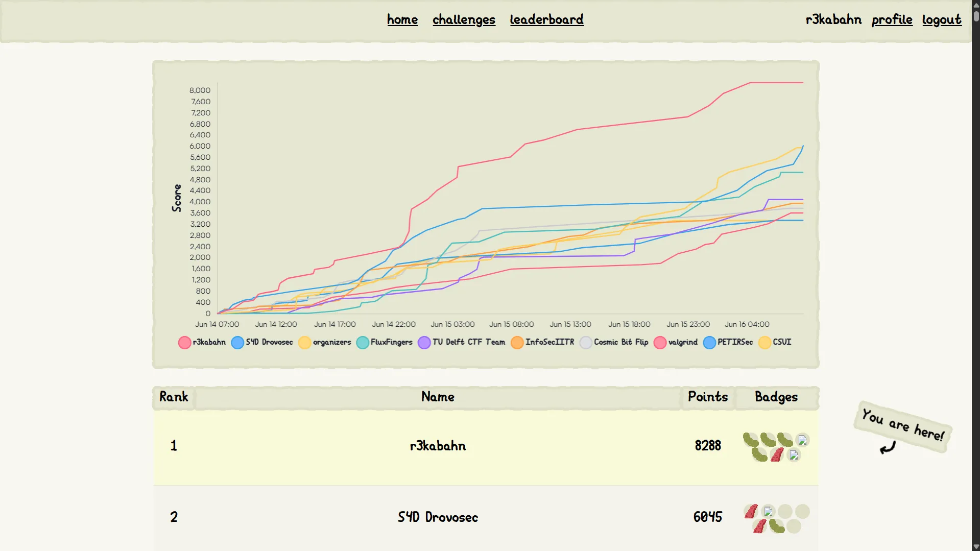Open the challenges page
Viewport: 980px width, 551px height.
464,19
